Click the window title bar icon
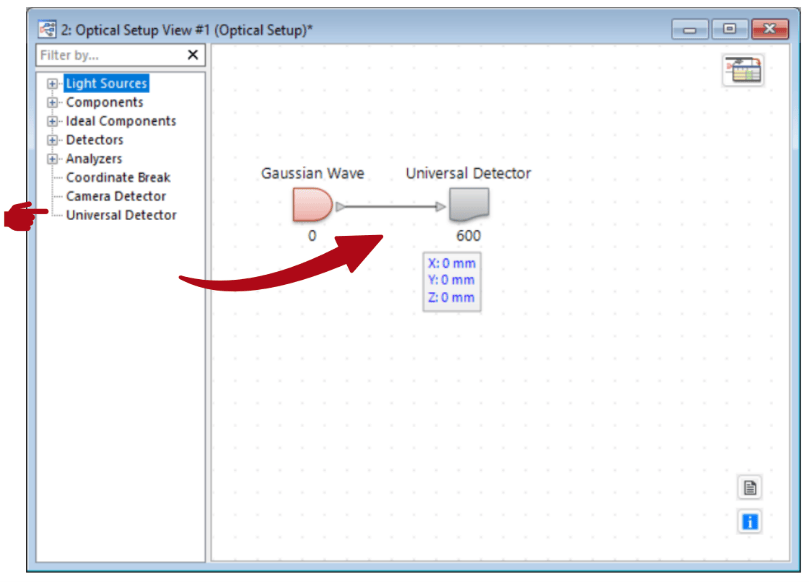This screenshot has height=582, width=809. (47, 29)
